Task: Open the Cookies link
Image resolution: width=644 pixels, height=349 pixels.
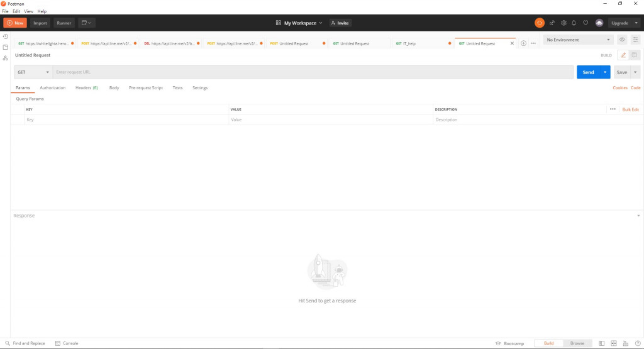Action: pos(619,88)
